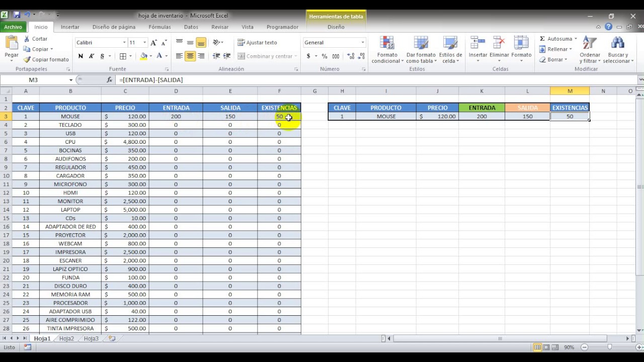644x362 pixels.
Task: Switch to Programador ribbon tab
Action: [282, 27]
